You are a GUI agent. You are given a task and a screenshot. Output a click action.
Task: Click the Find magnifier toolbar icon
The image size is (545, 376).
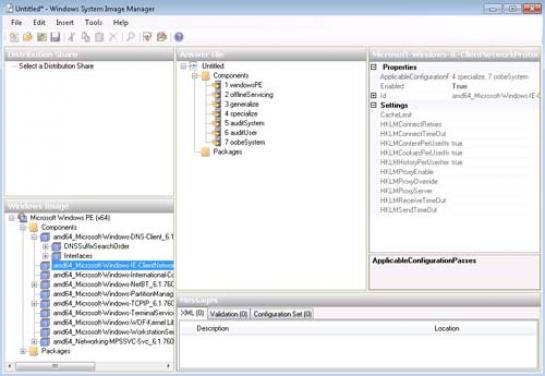point(130,37)
